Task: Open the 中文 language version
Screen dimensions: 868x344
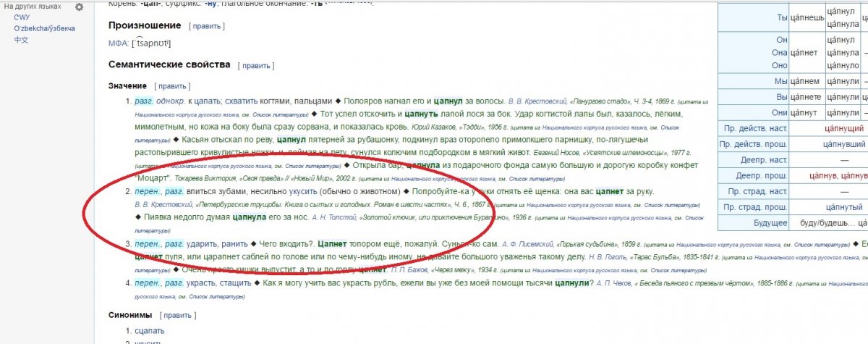Action: pos(21,40)
